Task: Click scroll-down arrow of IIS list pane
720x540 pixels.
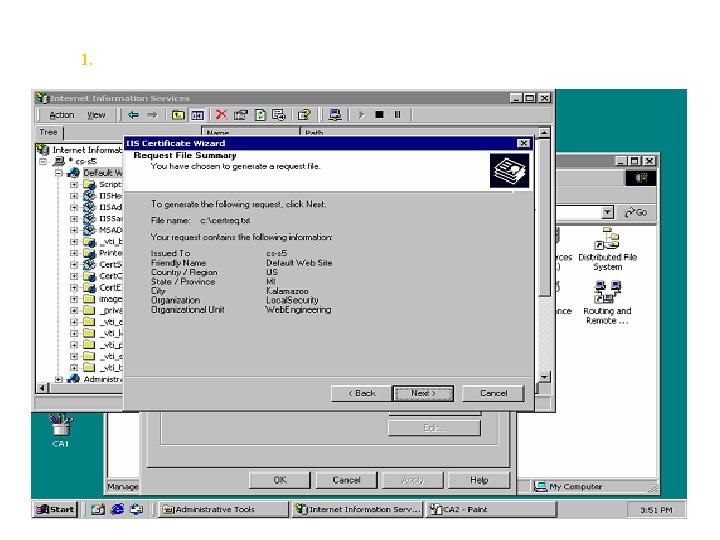Action: coord(544,377)
